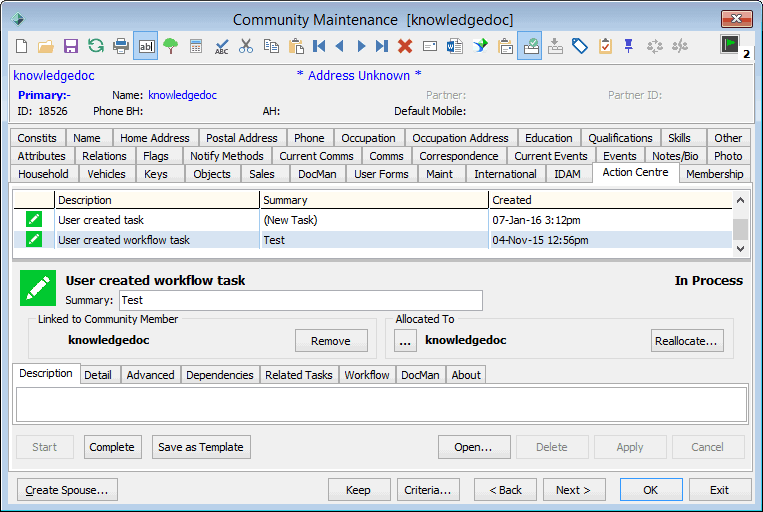This screenshot has width=763, height=512.
Task: Select the 04-Nov-15 12:56pm created cell
Action: coord(610,240)
